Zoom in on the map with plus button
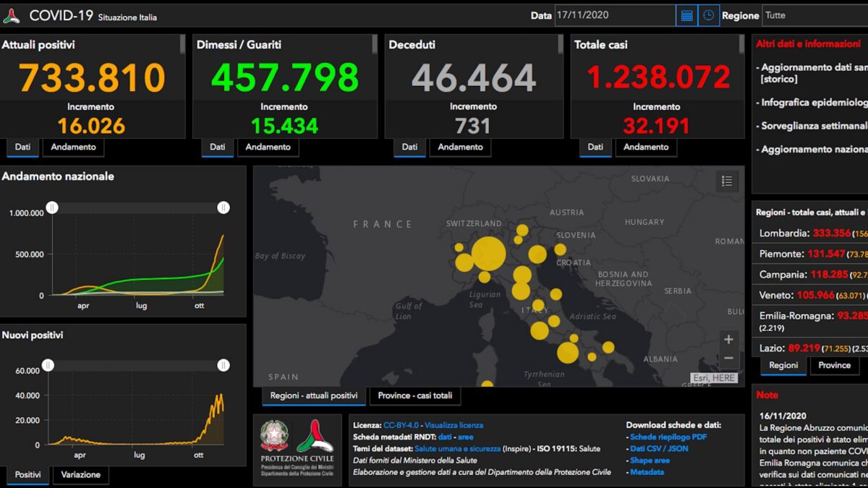The width and height of the screenshot is (868, 488). pos(728,339)
